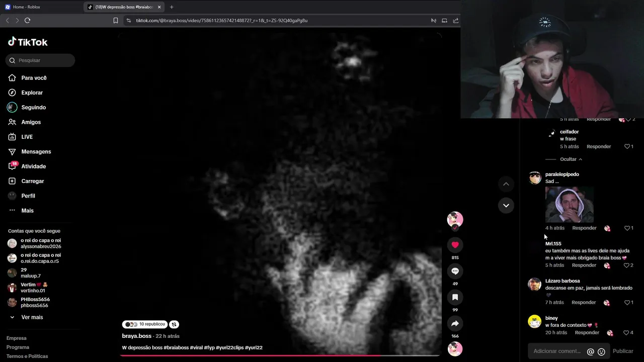
Task: Like the video with heart button
Action: tap(455, 245)
